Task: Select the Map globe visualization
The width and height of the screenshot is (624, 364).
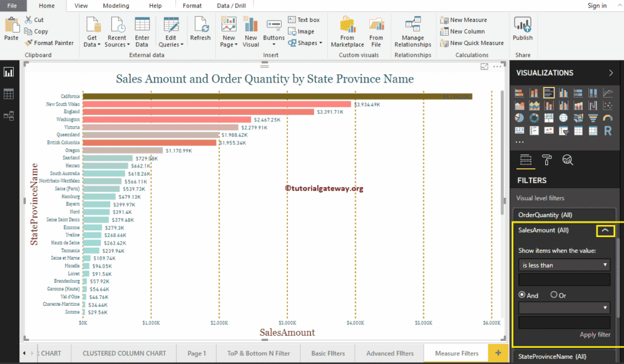Action: pos(563,118)
